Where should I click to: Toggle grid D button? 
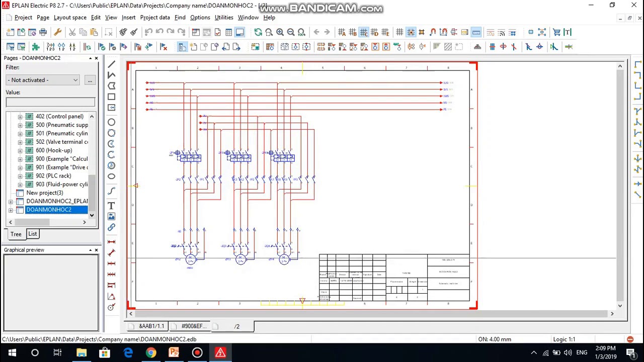click(375, 32)
